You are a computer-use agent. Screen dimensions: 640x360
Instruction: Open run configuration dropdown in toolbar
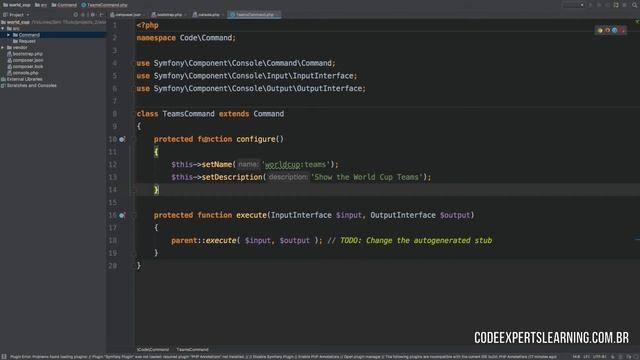pyautogui.click(x=573, y=5)
